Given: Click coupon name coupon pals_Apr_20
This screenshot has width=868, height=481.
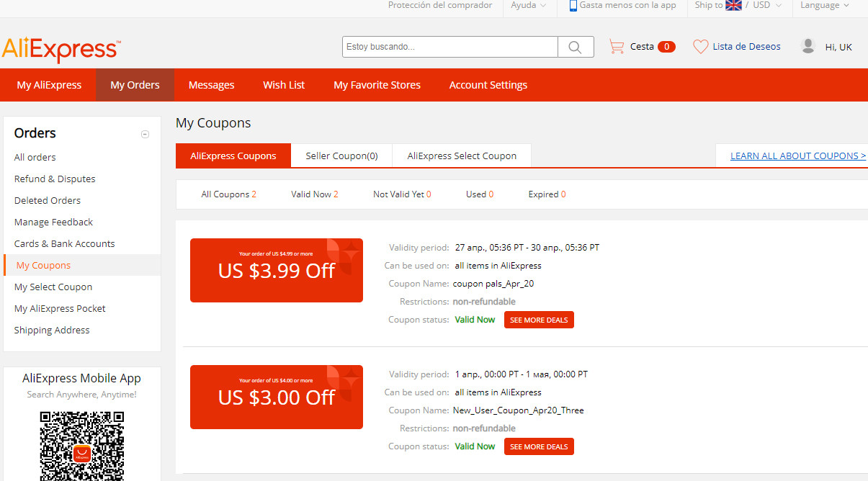Looking at the screenshot, I should coord(493,284).
